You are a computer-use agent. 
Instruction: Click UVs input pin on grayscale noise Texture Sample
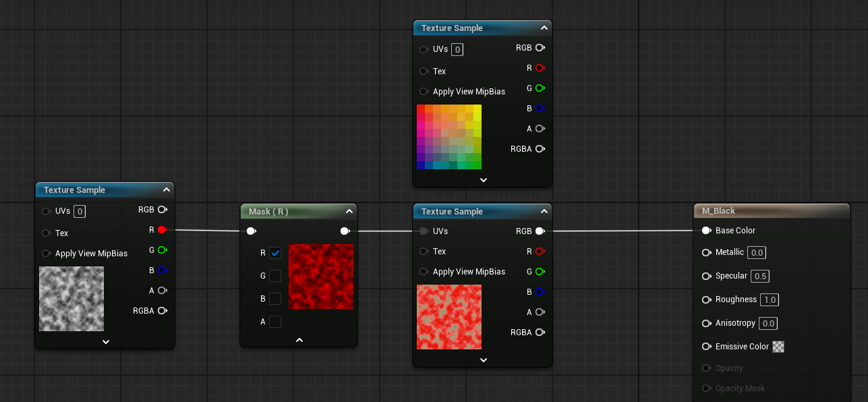click(x=46, y=211)
